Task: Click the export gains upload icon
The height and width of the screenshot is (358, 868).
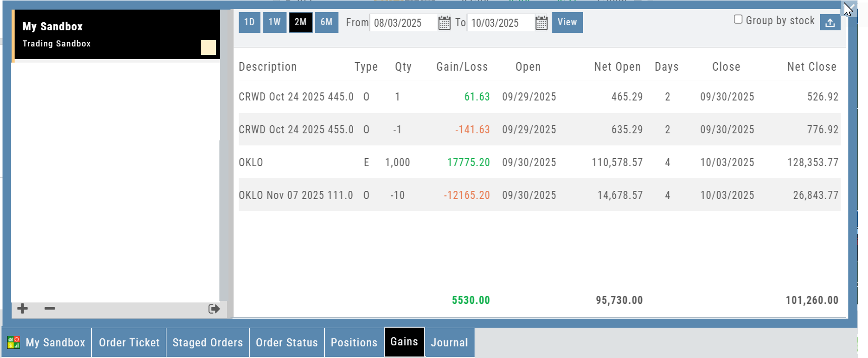Action: pos(830,22)
